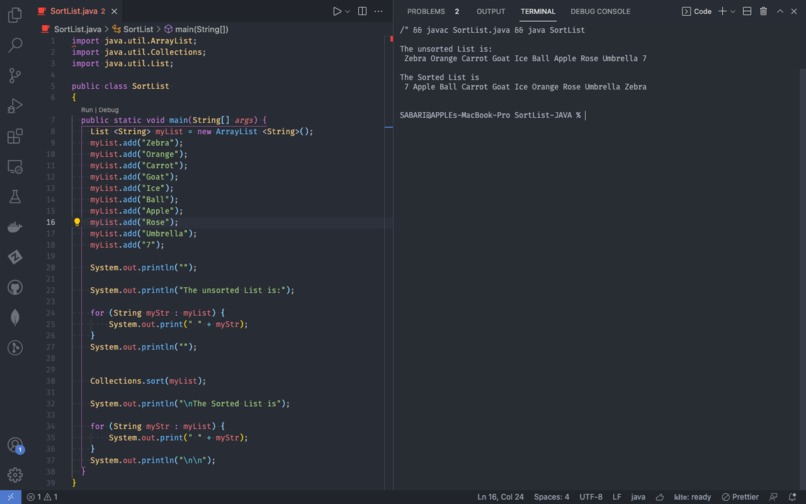Image resolution: width=806 pixels, height=504 pixels.
Task: Open the GitHub view in the activity bar
Action: [15, 287]
